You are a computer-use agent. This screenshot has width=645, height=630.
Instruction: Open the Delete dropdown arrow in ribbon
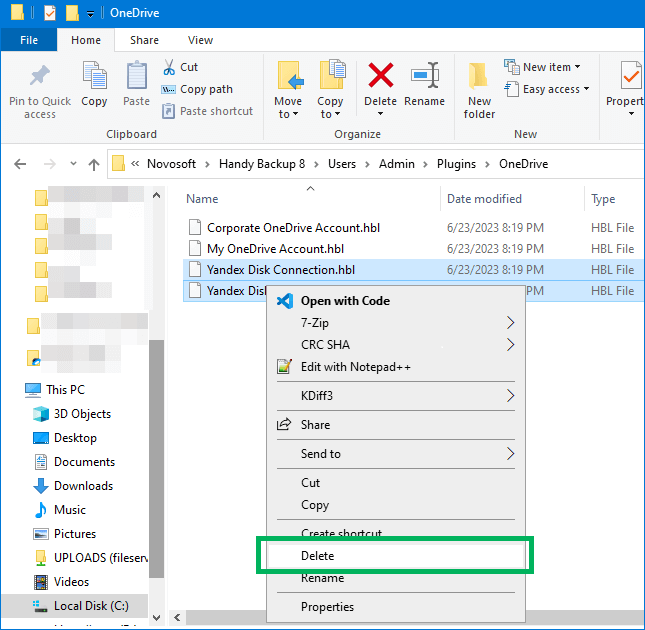[x=381, y=114]
